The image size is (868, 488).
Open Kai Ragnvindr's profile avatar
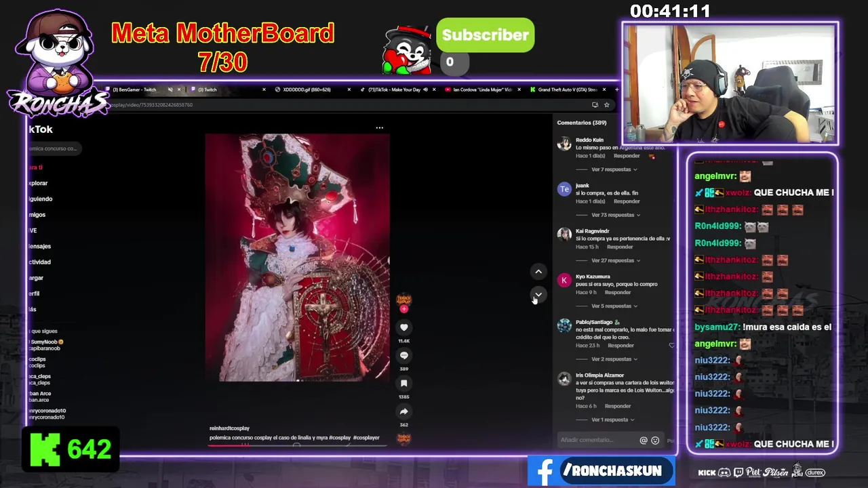tap(564, 235)
